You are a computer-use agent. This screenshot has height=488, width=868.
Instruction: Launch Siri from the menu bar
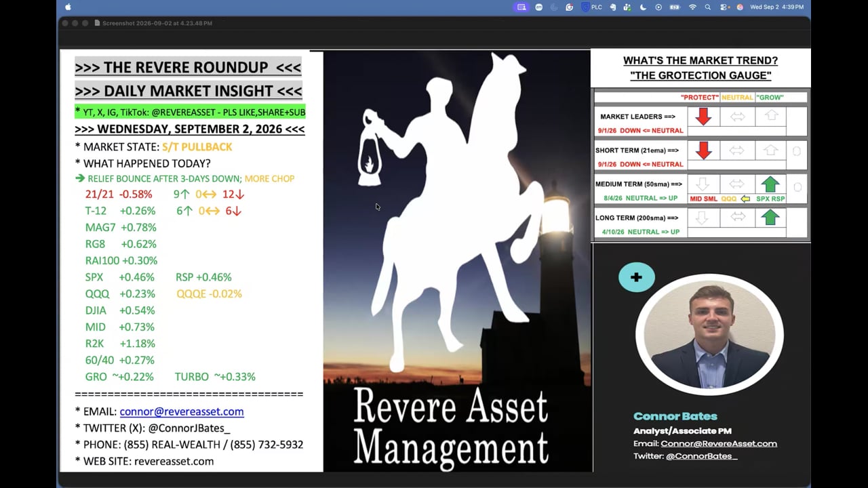coord(740,7)
